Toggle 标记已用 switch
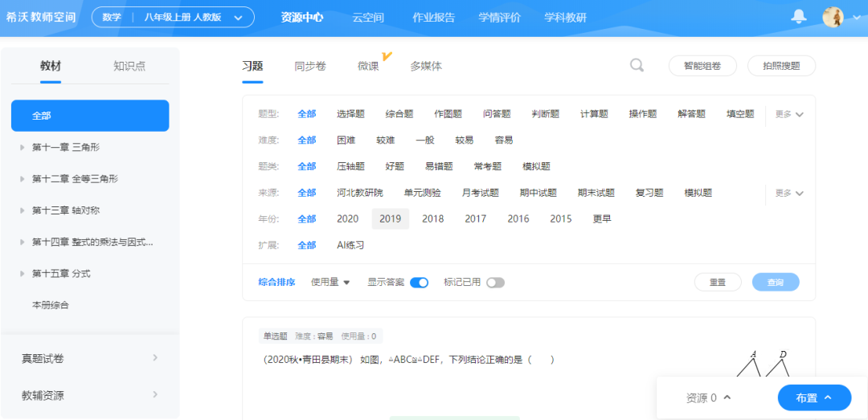This screenshot has height=420, width=868. 495,282
